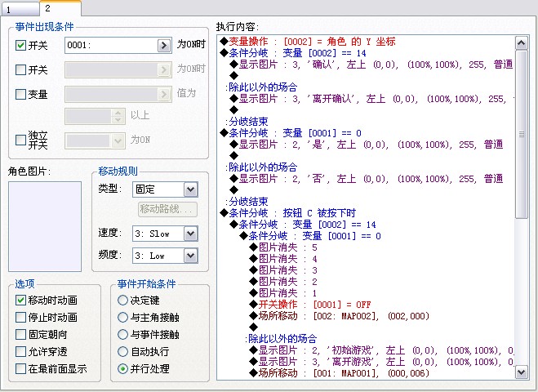538x392 pixels.
Task: Select the 与事件接触 trigger radio button
Action: [122, 334]
